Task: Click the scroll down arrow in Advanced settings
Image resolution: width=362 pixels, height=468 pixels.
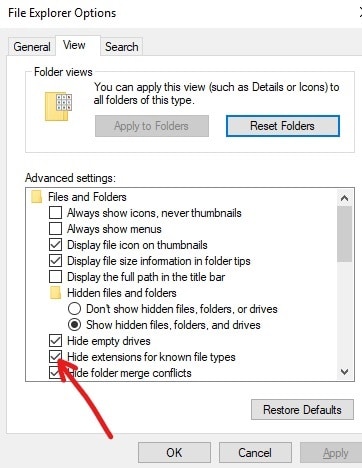Action: pyautogui.click(x=344, y=371)
